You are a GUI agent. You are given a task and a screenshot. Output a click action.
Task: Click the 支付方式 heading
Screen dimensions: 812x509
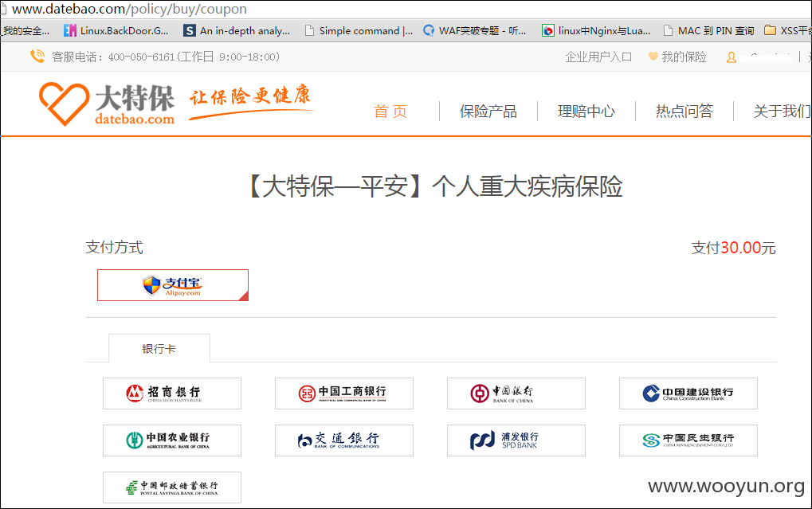pyautogui.click(x=115, y=247)
